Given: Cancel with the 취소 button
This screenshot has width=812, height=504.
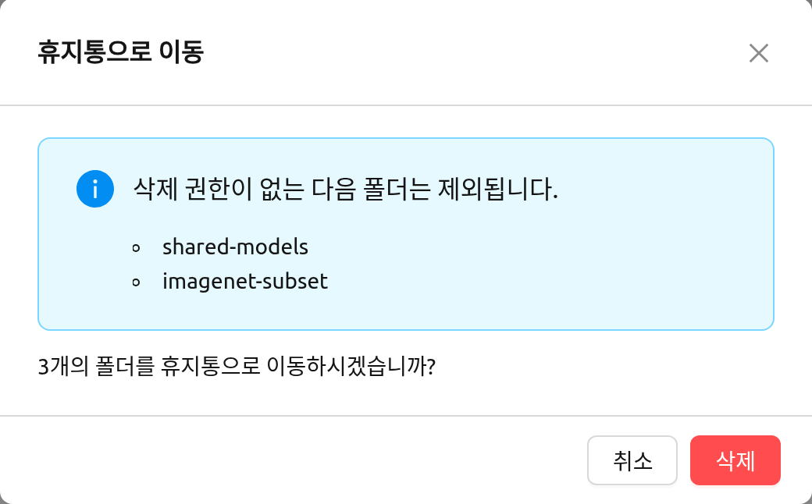Looking at the screenshot, I should (632, 460).
